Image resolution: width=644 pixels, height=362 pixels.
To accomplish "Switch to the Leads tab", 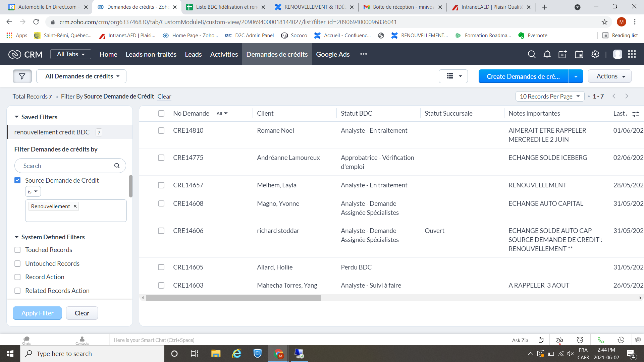I will click(x=193, y=54).
